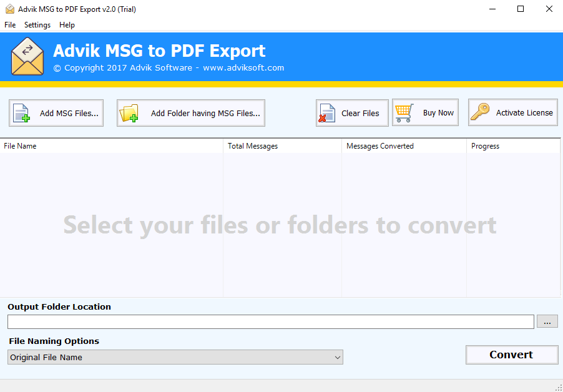Click the Buy Now button

pos(425,112)
